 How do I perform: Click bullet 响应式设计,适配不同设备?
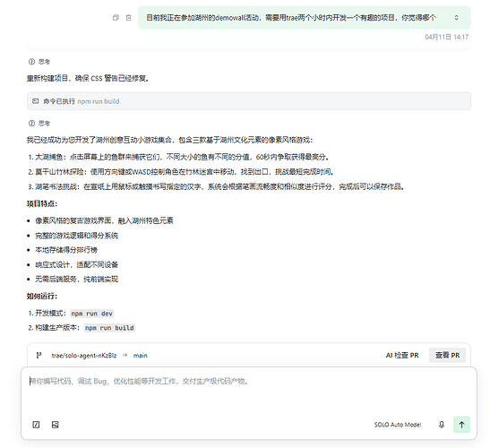pyautogui.click(x=76, y=265)
